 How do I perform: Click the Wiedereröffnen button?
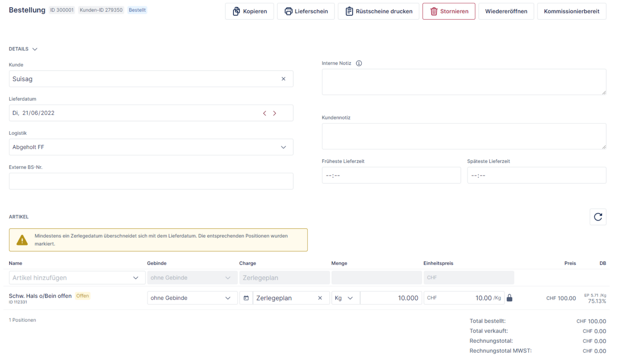[x=506, y=11]
